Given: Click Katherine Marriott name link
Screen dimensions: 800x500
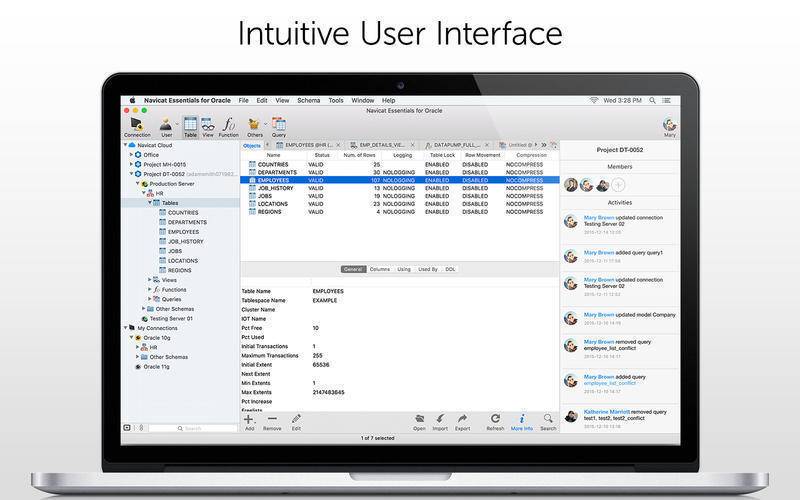Looking at the screenshot, I should pyautogui.click(x=607, y=411).
